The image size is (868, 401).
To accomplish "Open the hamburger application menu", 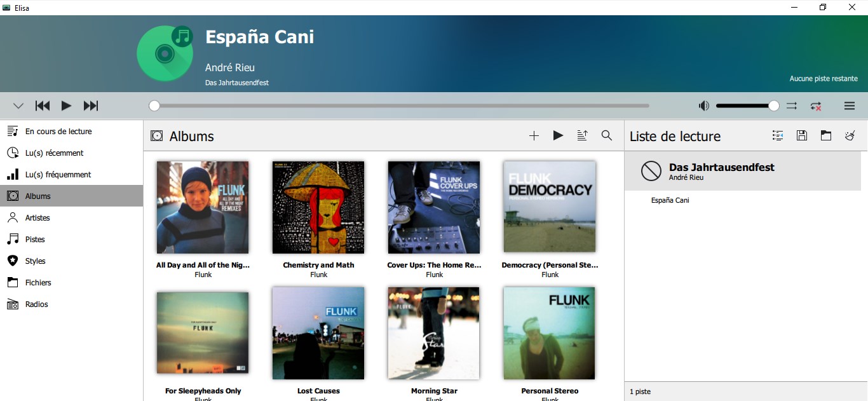I will 850,106.
